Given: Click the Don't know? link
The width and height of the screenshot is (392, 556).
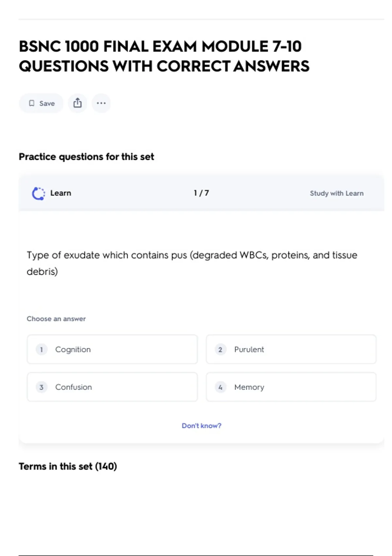Looking at the screenshot, I should coord(201,426).
